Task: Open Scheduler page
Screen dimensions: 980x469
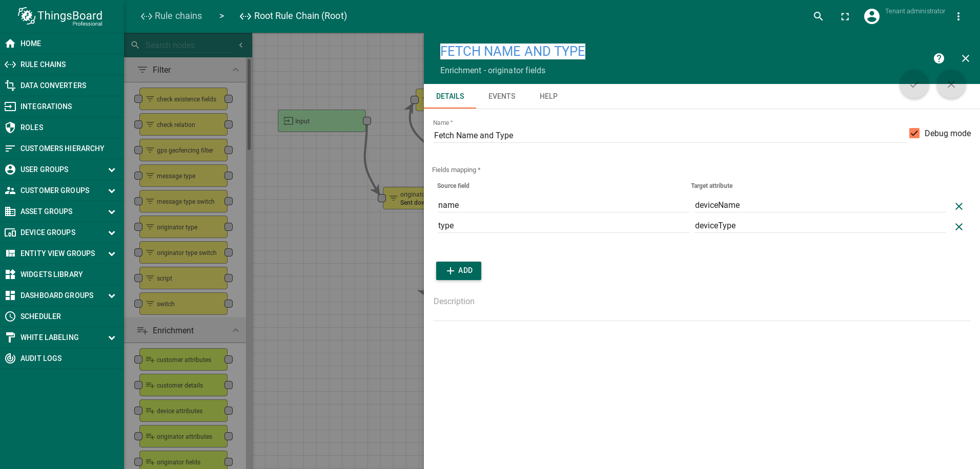Action: 62,316
